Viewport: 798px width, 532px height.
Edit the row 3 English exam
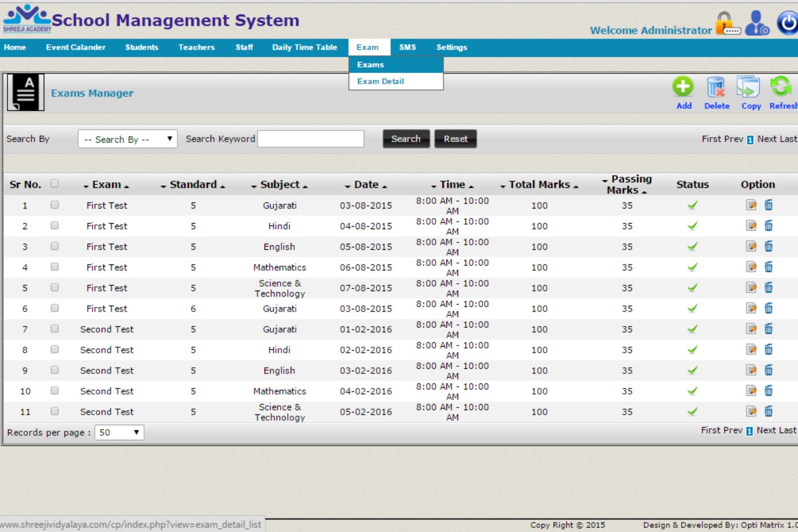[x=751, y=246]
